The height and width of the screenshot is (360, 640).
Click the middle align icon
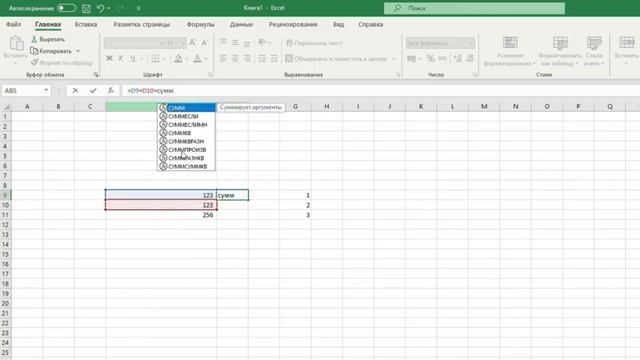(235, 42)
